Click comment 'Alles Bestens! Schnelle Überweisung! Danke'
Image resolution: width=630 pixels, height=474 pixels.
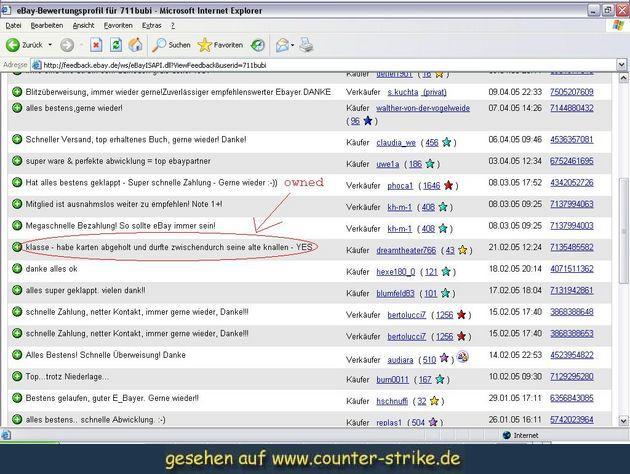[x=105, y=355]
